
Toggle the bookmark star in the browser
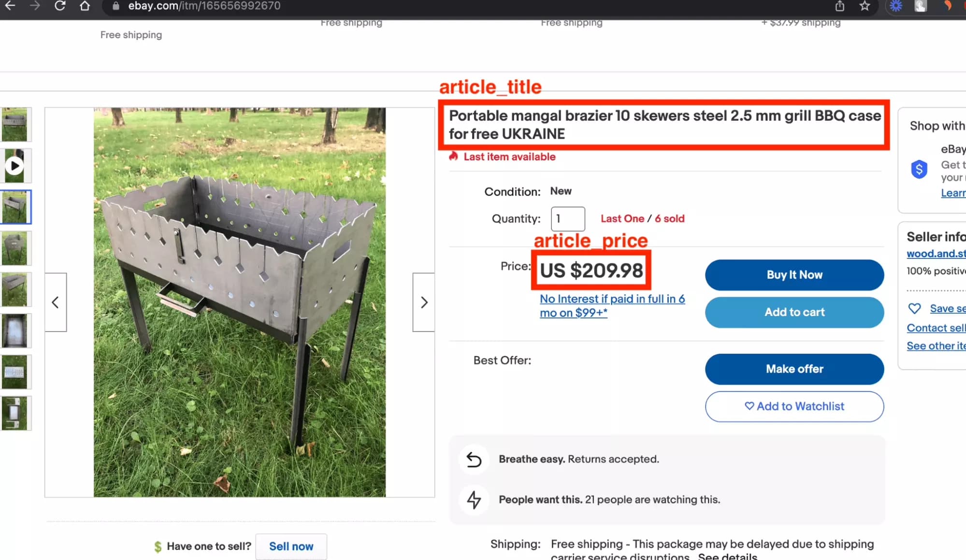click(x=865, y=6)
